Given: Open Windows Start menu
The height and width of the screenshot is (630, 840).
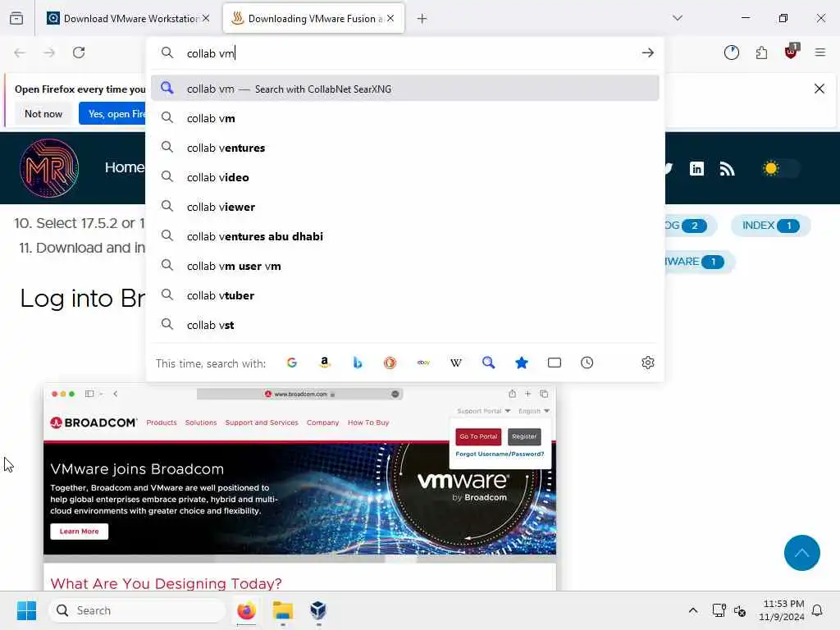Looking at the screenshot, I should point(26,610).
